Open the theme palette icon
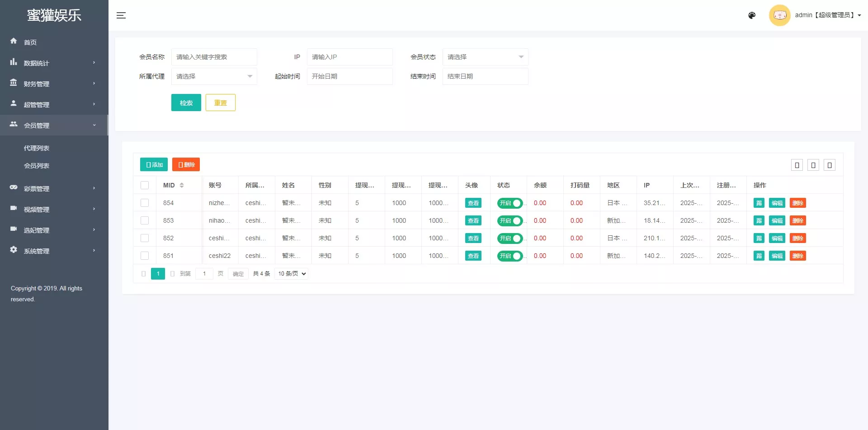 tap(752, 15)
